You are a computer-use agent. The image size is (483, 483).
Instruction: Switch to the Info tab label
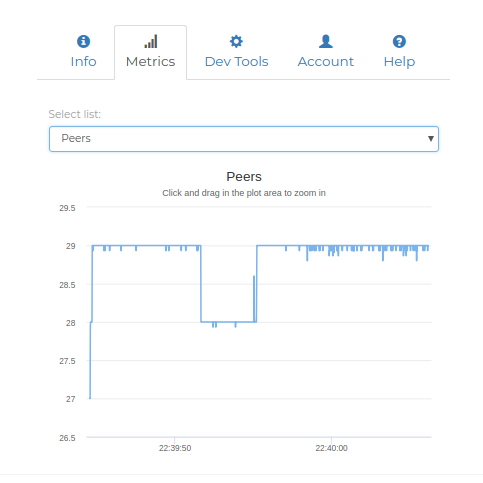pyautogui.click(x=83, y=62)
